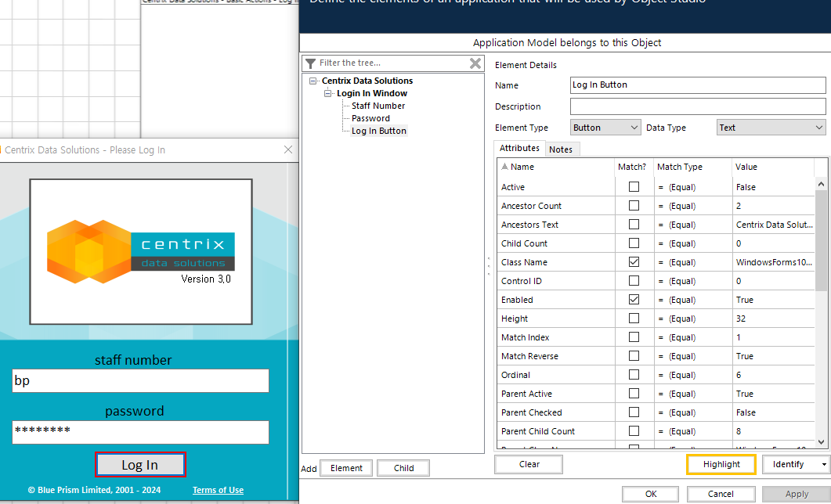Click the Match Type column header
The image size is (831, 504).
tap(692, 167)
